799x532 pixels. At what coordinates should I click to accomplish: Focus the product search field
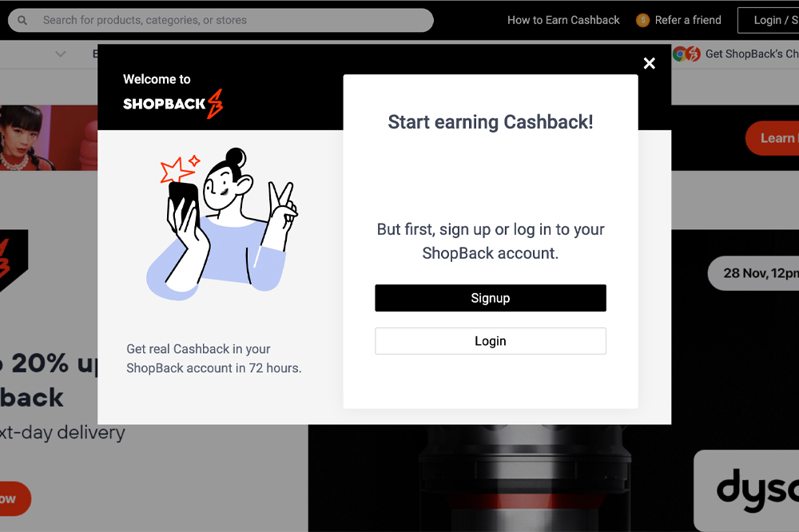pos(221,21)
